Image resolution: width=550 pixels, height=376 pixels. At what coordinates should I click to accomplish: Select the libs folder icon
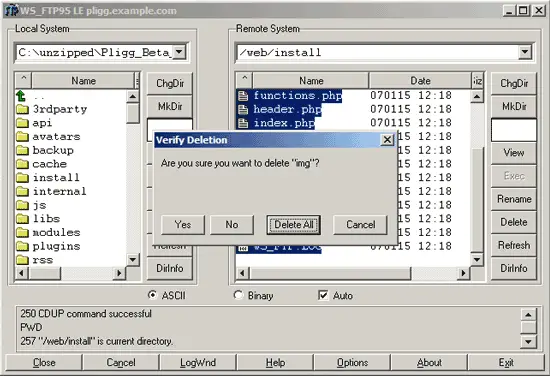(22, 219)
